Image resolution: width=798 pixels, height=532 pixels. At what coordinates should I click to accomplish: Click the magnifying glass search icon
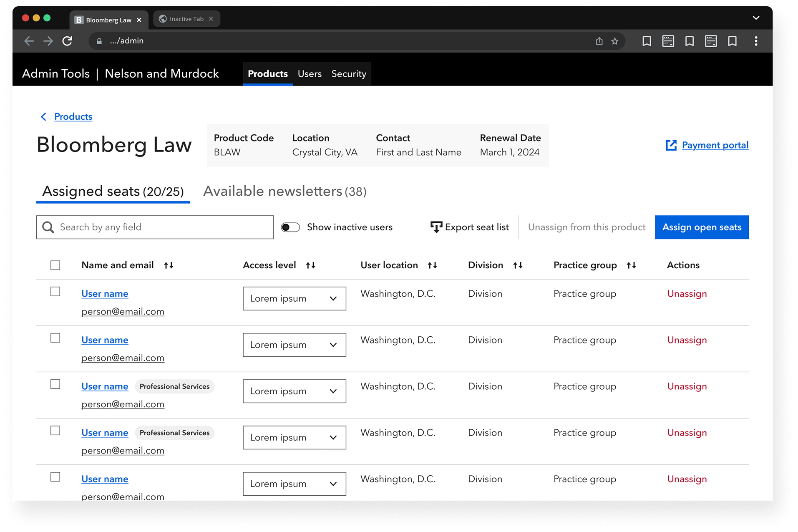click(48, 227)
